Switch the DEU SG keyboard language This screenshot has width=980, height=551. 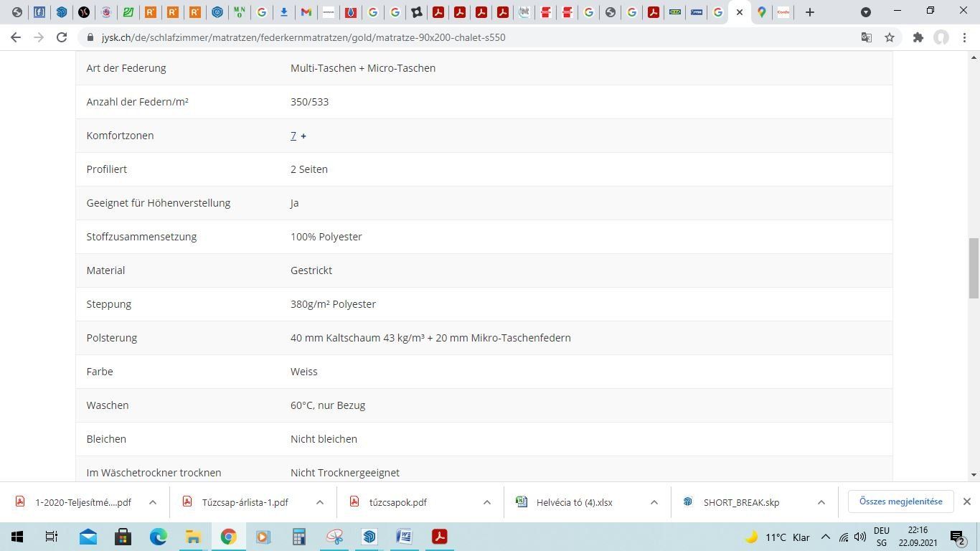coord(882,537)
